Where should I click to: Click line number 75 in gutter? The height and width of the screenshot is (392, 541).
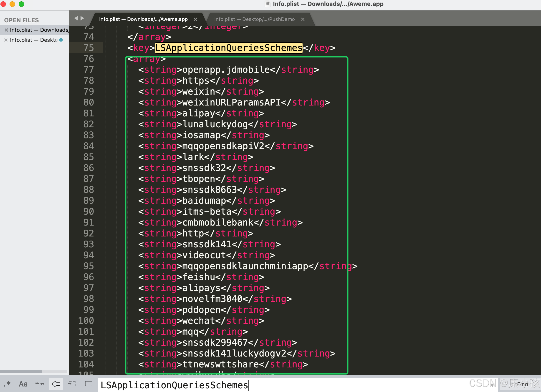click(x=88, y=48)
